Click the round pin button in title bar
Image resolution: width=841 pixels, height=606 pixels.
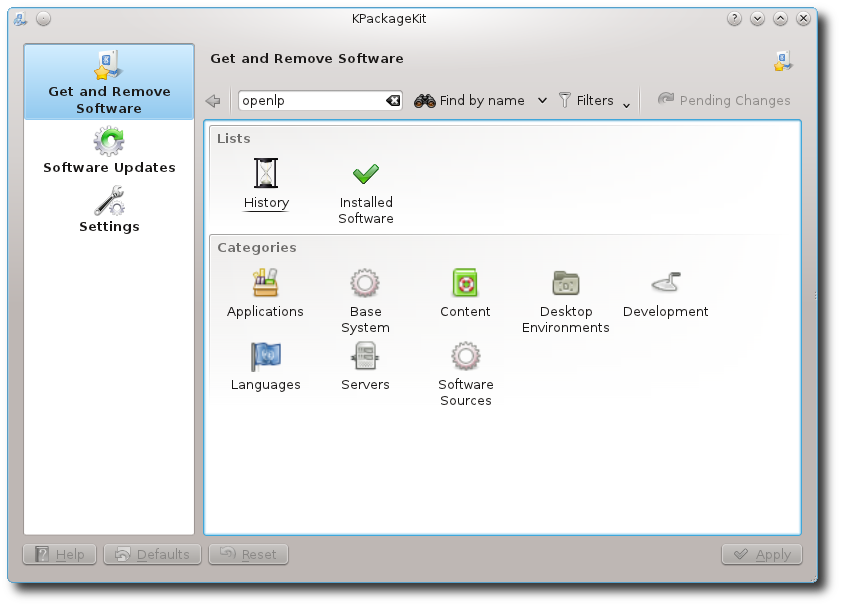pos(43,19)
